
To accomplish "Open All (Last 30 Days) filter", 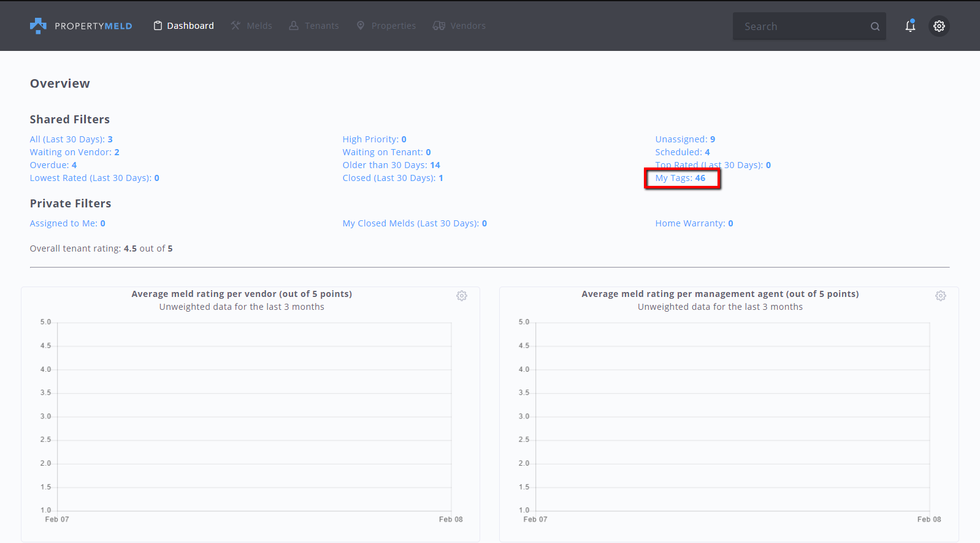I will 71,139.
